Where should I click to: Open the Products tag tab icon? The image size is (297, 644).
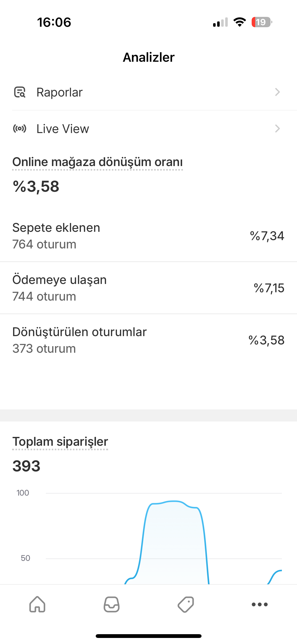click(x=186, y=604)
